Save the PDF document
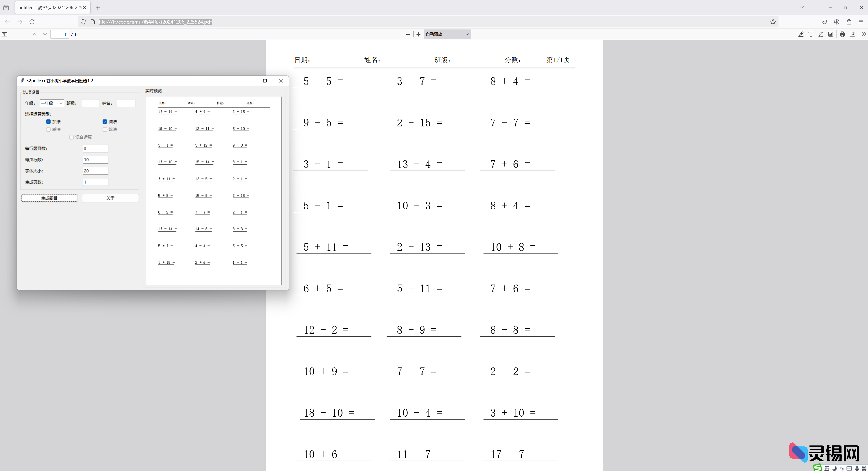868x471 pixels. tap(853, 34)
